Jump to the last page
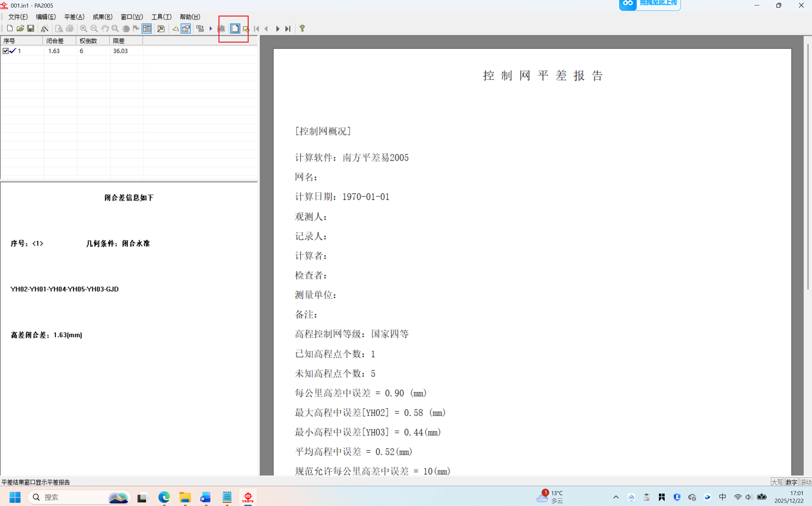The image size is (812, 506). (x=288, y=29)
